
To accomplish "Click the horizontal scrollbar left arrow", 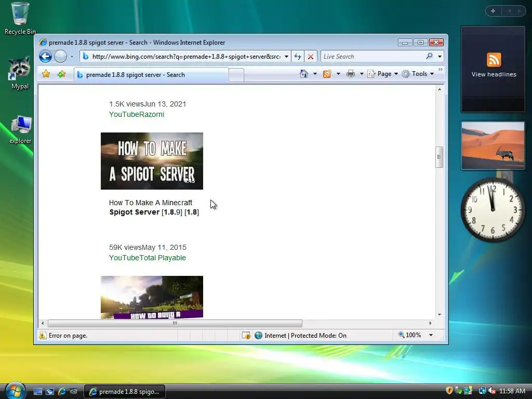I will pos(43,323).
